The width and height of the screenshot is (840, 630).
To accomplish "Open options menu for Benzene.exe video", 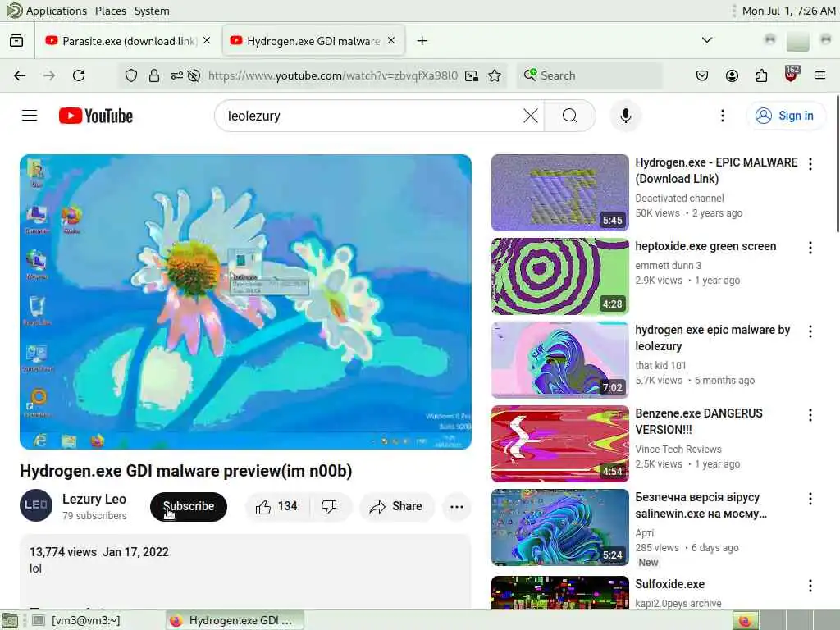I will pyautogui.click(x=810, y=415).
